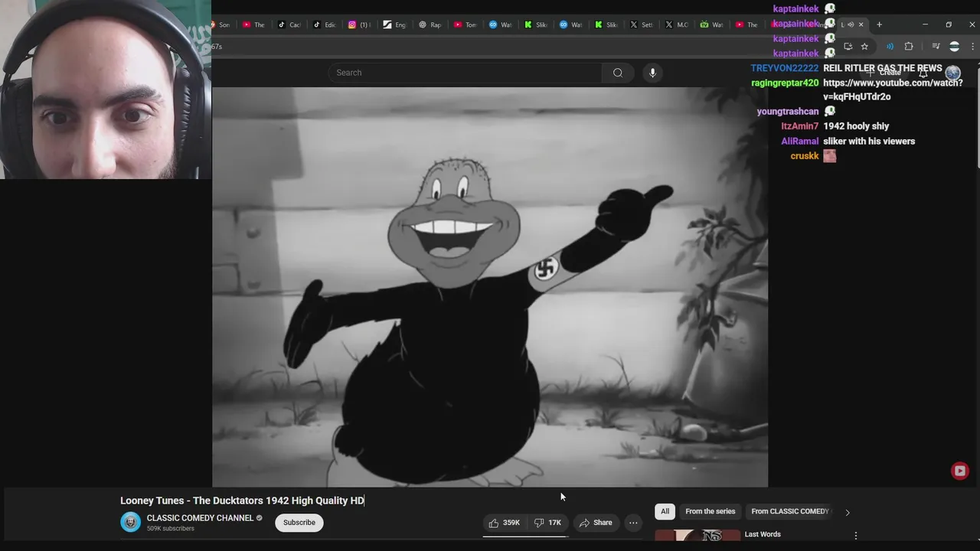Subscribe to CLASSIC COMEDY CHANNEL

[x=299, y=523]
